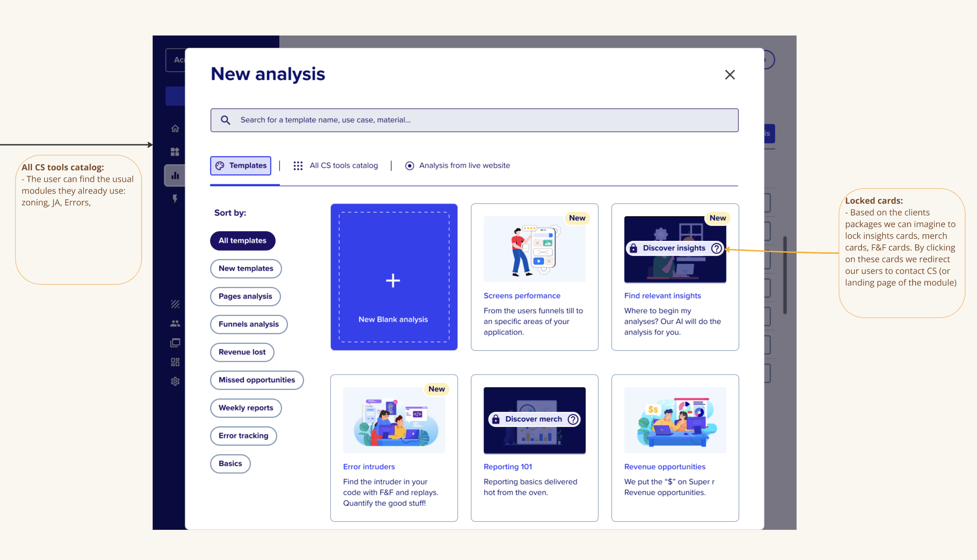Screen dimensions: 977x560
Task: Click the lightning bolt sidebar icon
Action: 175,199
